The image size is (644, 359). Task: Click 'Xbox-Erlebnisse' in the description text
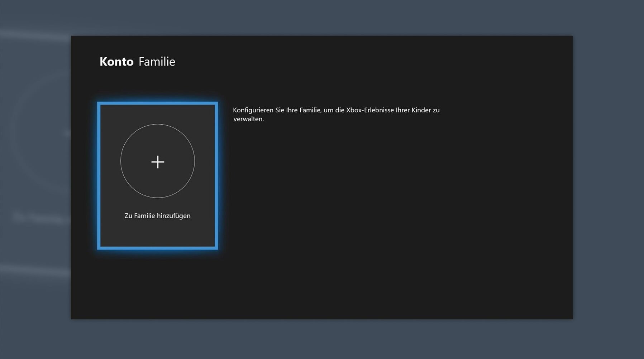tap(369, 110)
